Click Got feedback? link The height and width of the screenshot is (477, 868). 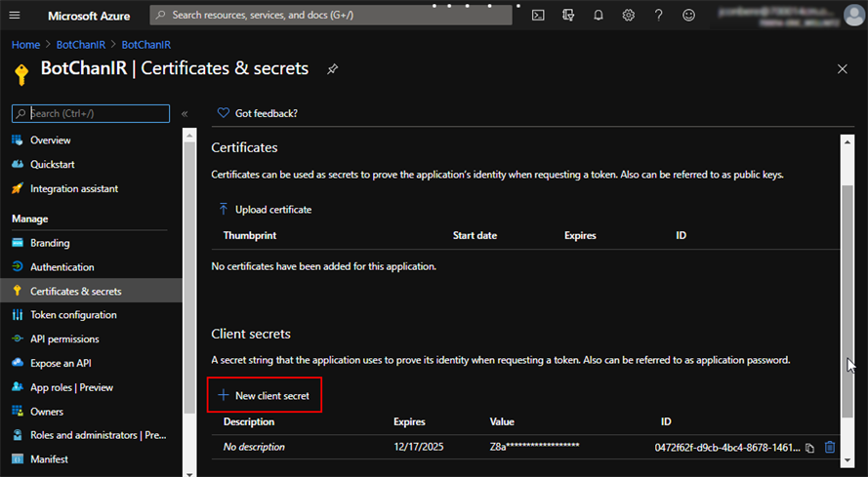tap(267, 113)
